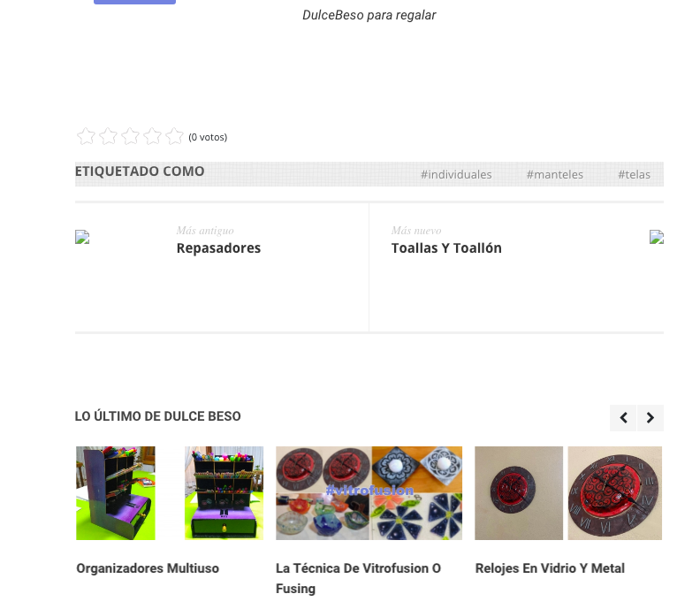Rate one star in the voting widget
The width and height of the screenshot is (700, 609).
86,136
